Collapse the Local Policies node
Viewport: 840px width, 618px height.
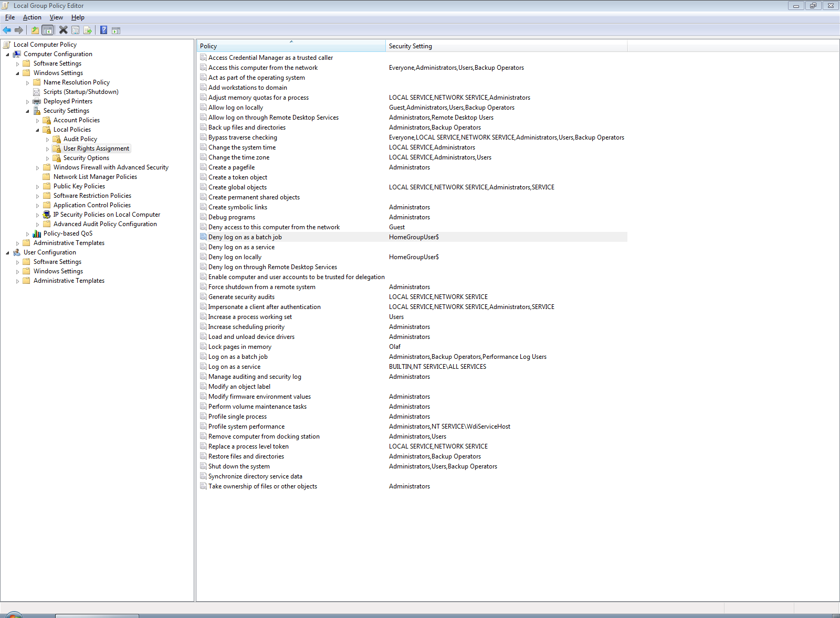[x=37, y=130]
